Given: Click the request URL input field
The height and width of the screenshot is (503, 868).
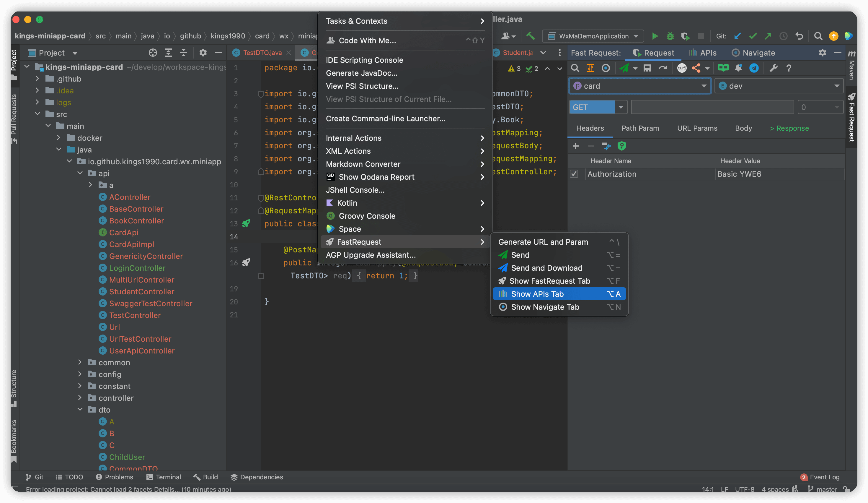Looking at the screenshot, I should tap(712, 107).
